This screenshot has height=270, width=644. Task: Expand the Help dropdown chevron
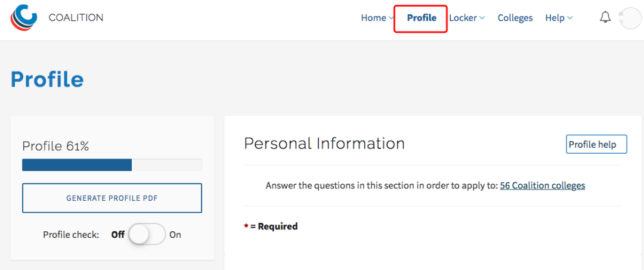569,18
